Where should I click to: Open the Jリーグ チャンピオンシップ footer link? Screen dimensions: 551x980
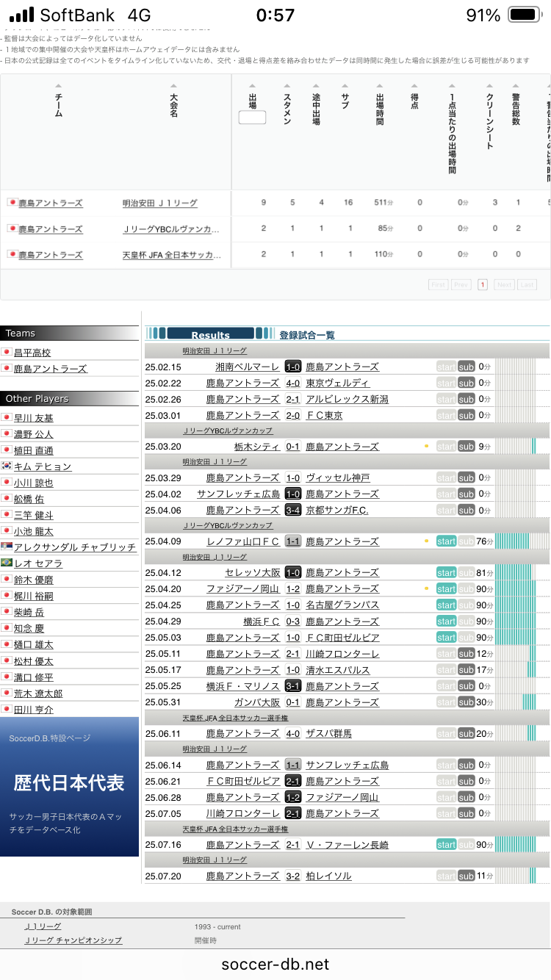click(x=73, y=940)
